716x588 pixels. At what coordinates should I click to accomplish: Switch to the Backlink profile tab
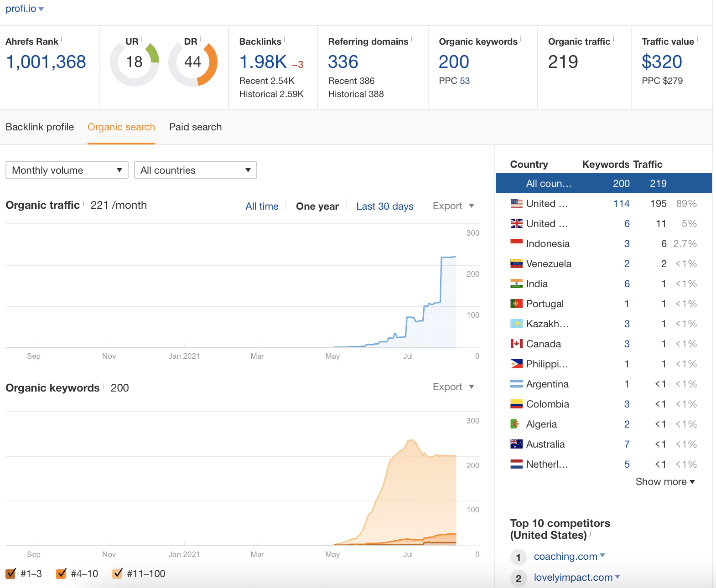pyautogui.click(x=40, y=127)
